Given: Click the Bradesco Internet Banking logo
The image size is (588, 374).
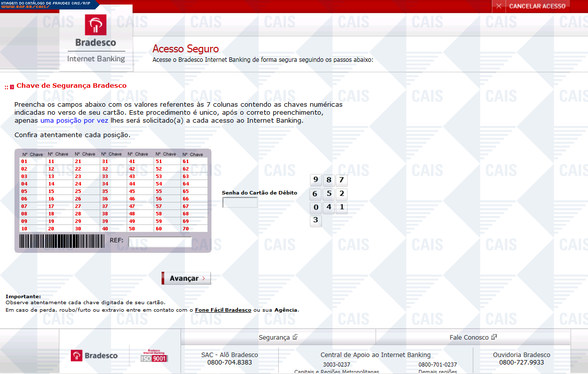Looking at the screenshot, I should coord(96,39).
